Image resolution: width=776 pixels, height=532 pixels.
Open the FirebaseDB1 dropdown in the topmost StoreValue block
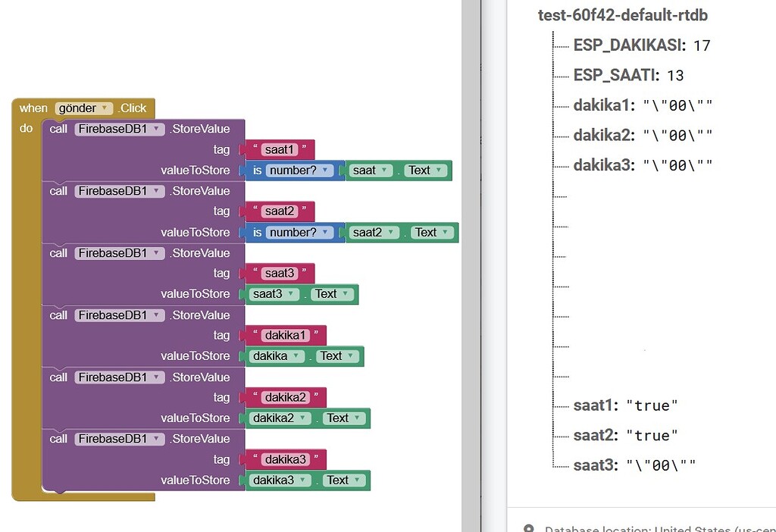coord(157,130)
